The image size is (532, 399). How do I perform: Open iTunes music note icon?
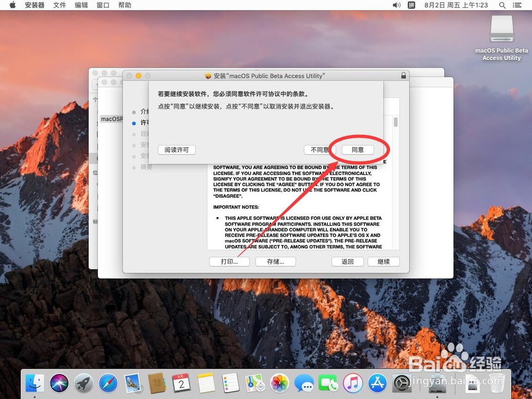353,384
